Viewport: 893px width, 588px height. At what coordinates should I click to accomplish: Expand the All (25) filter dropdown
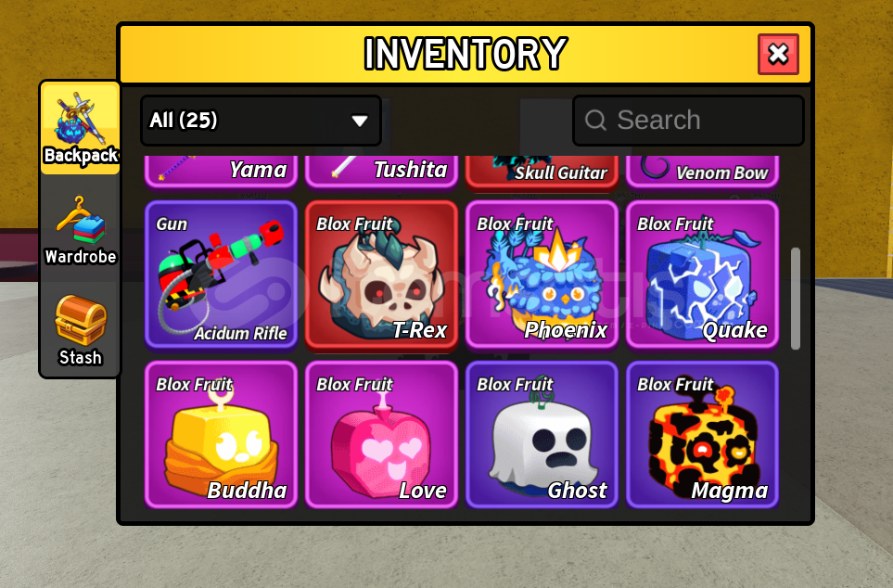[261, 121]
